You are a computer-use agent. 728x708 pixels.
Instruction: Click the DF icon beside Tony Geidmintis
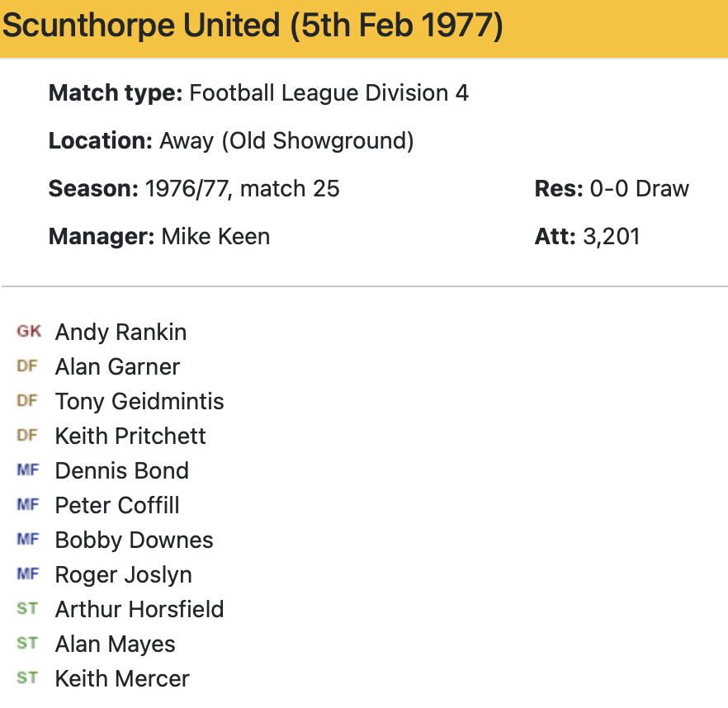(x=27, y=401)
